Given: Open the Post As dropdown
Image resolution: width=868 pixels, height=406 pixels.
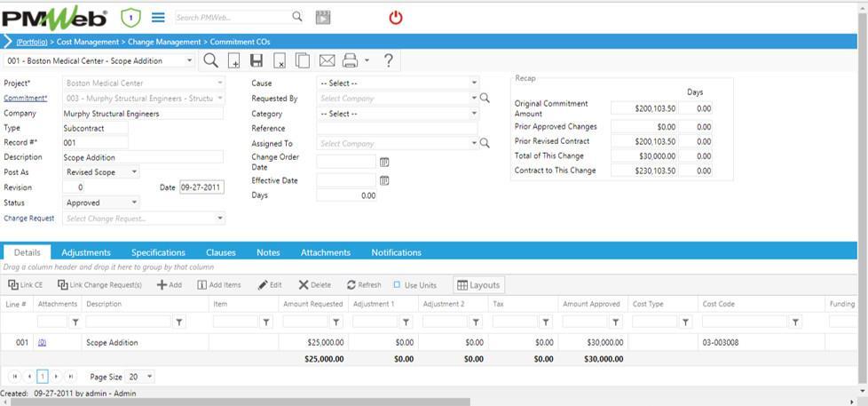Looking at the screenshot, I should (x=135, y=172).
